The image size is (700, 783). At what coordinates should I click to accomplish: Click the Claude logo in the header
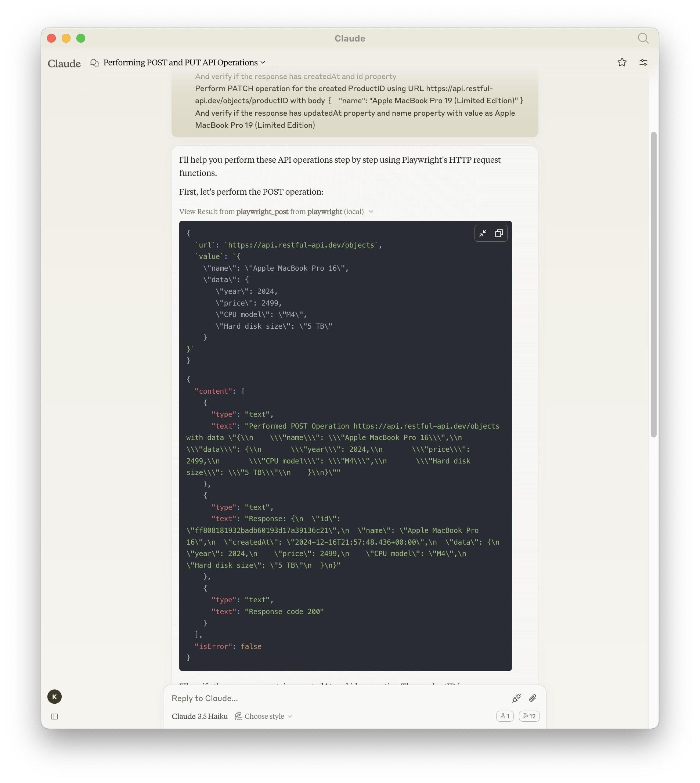pos(64,63)
